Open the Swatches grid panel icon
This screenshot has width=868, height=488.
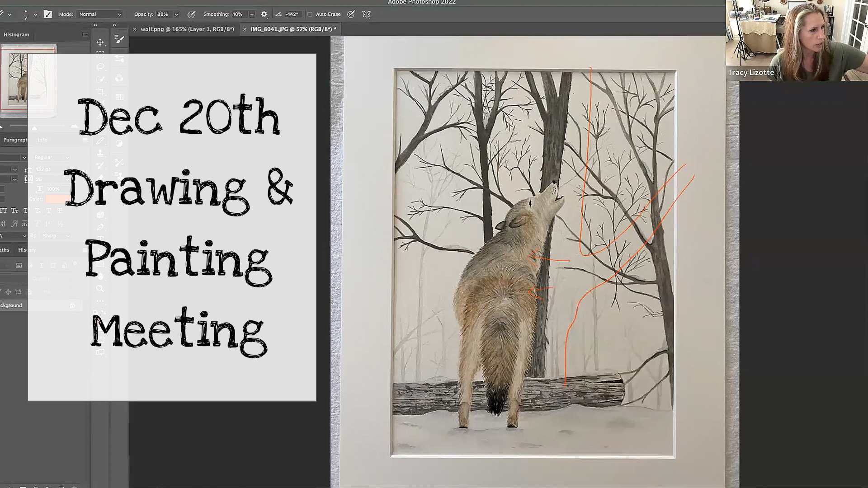pyautogui.click(x=119, y=97)
